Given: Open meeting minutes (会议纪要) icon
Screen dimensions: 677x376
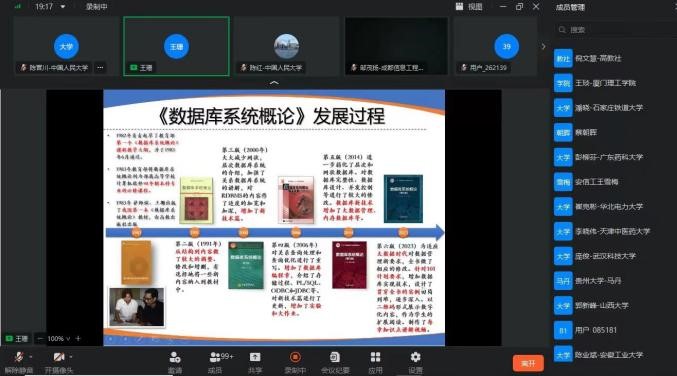Looking at the screenshot, I should tap(335, 357).
